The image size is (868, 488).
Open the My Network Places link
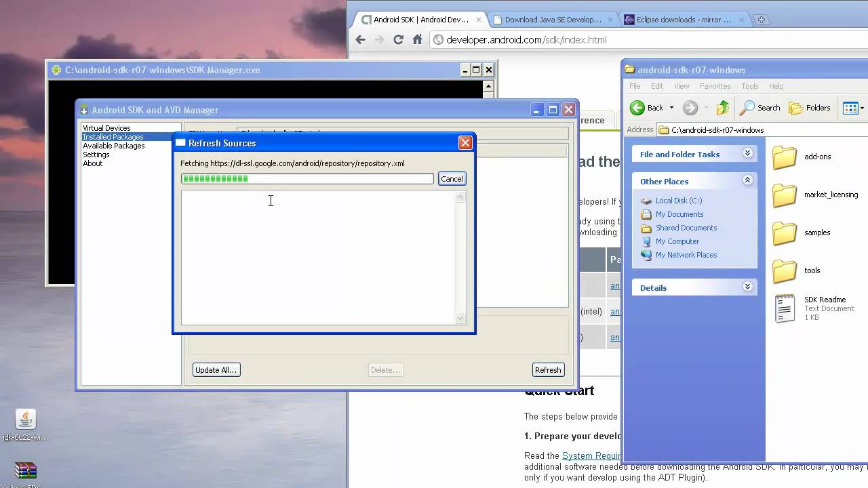pos(686,255)
